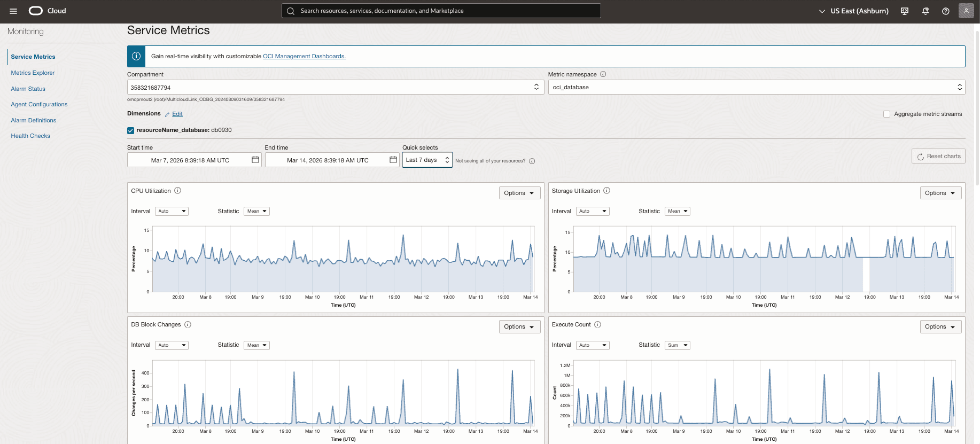980x444 pixels.
Task: Open the region selector US East (Ashburn)
Action: click(x=854, y=11)
